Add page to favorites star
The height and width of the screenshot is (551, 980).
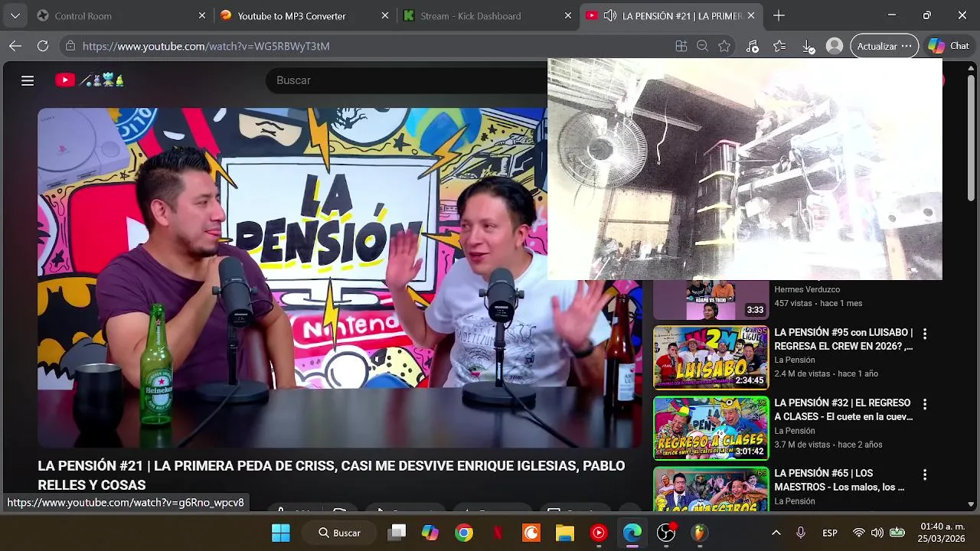724,46
